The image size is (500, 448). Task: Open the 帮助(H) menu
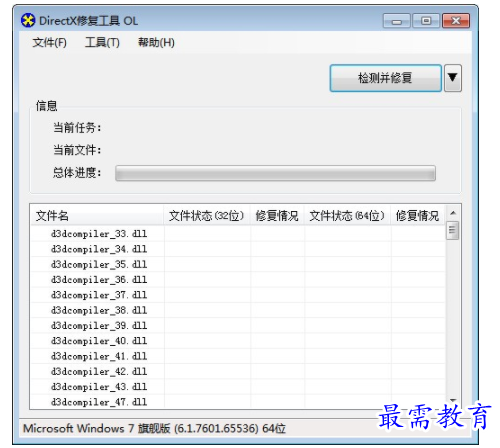tap(156, 43)
